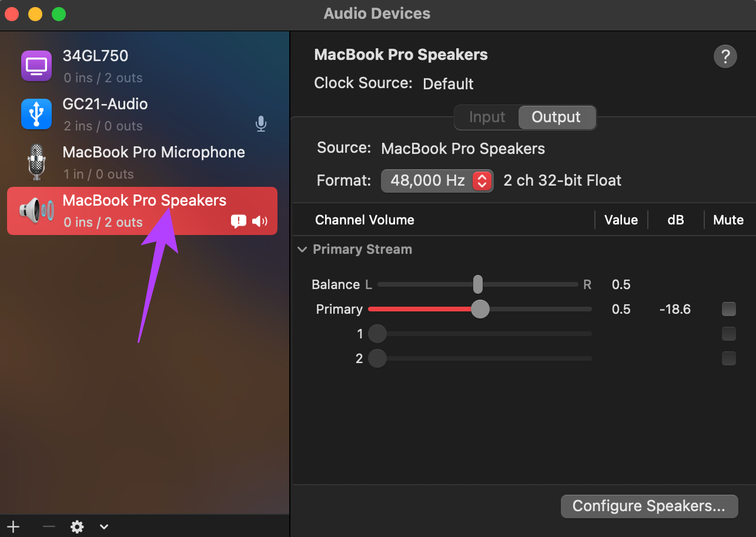Image resolution: width=756 pixels, height=537 pixels.
Task: Click the MacBook Pro Microphone icon
Action: (36, 162)
